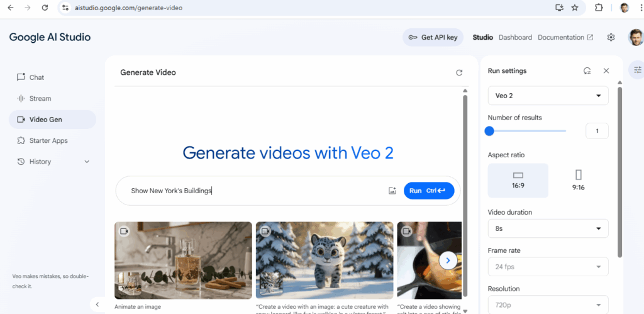Collapse the left sidebar chevron
This screenshot has width=644, height=314.
click(97, 305)
